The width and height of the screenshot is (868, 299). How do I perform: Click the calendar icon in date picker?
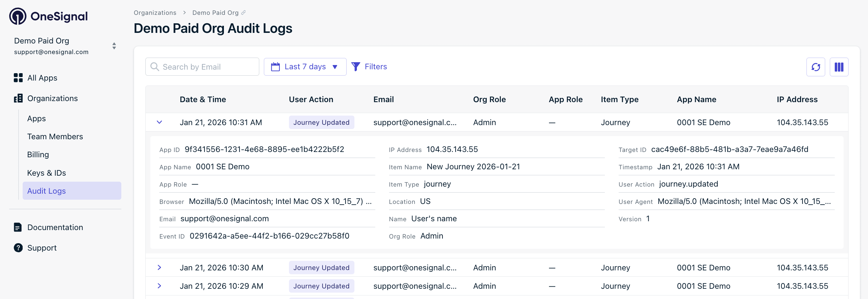pyautogui.click(x=275, y=67)
